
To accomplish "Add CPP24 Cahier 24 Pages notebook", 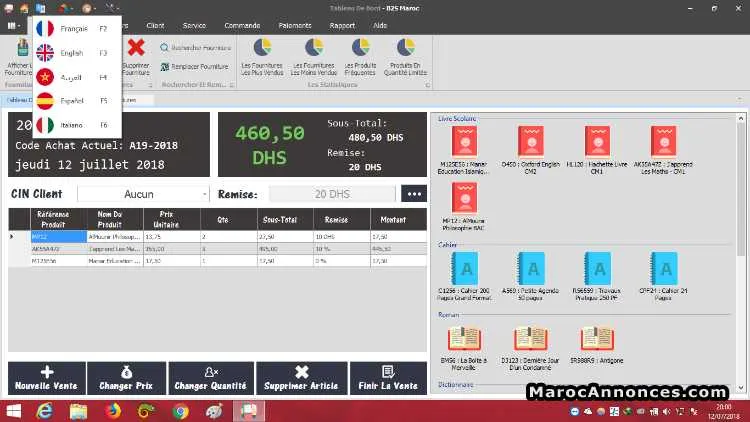I will tap(663, 276).
